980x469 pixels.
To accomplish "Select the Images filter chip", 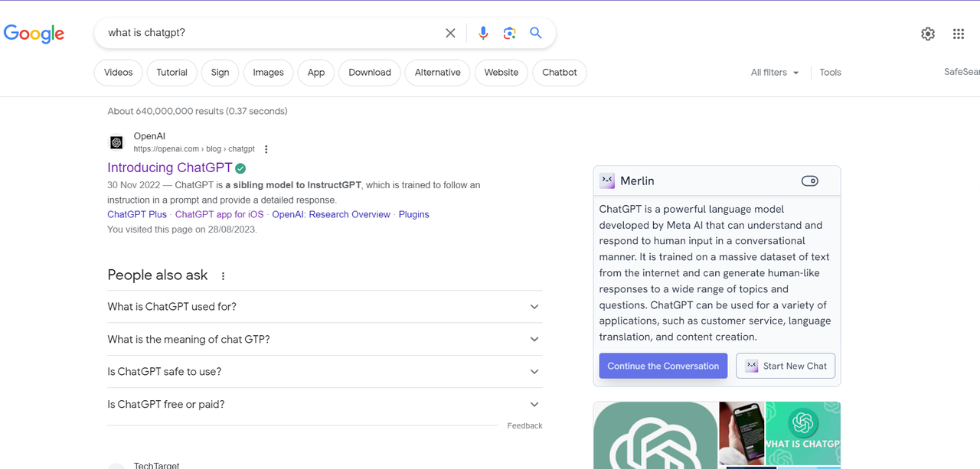I will 268,73.
